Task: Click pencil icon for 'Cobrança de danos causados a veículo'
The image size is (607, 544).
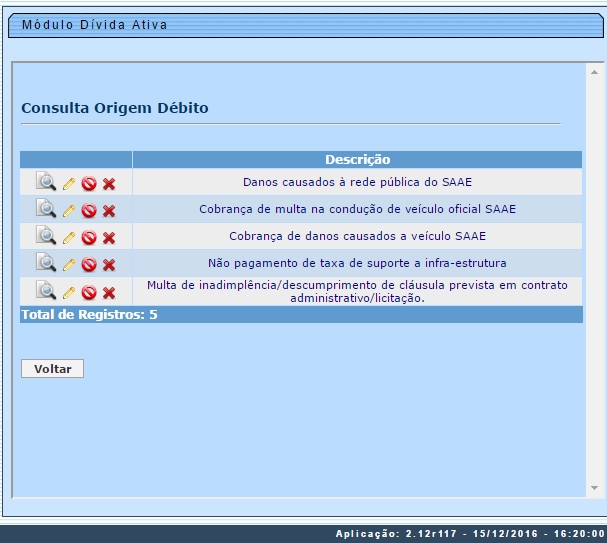Action: pyautogui.click(x=69, y=238)
